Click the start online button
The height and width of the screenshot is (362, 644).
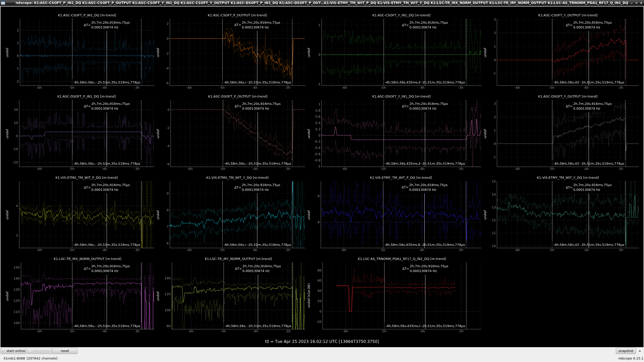pyautogui.click(x=14, y=351)
